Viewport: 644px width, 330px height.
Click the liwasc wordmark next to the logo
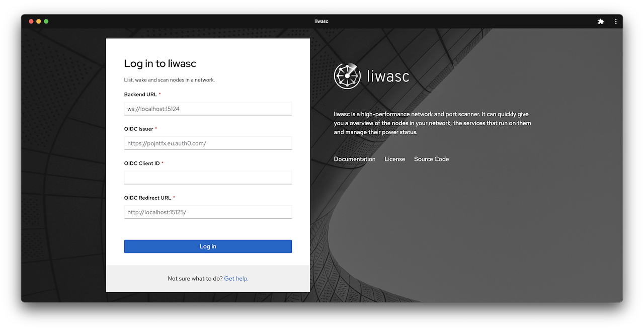click(x=387, y=76)
